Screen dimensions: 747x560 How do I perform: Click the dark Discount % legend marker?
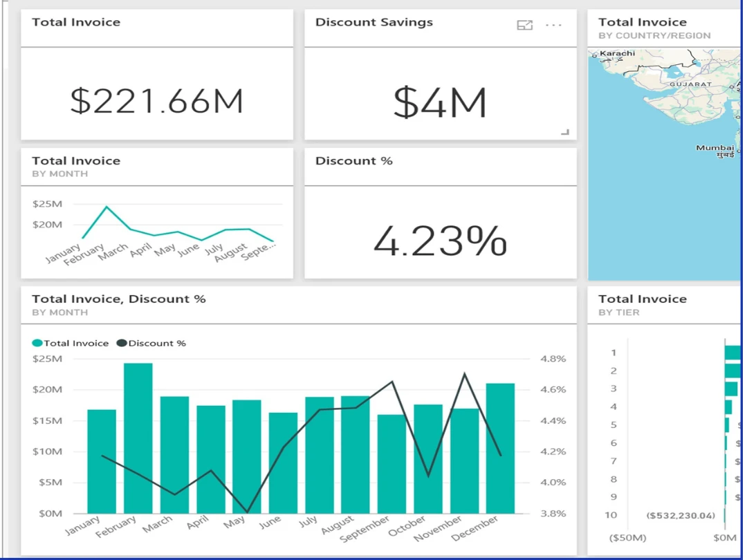click(x=122, y=343)
